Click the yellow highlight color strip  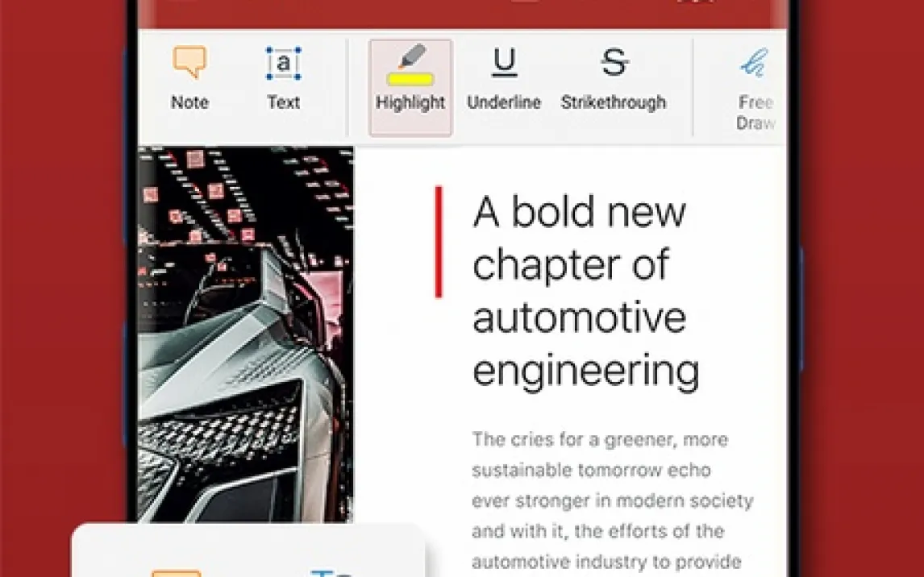tap(410, 79)
